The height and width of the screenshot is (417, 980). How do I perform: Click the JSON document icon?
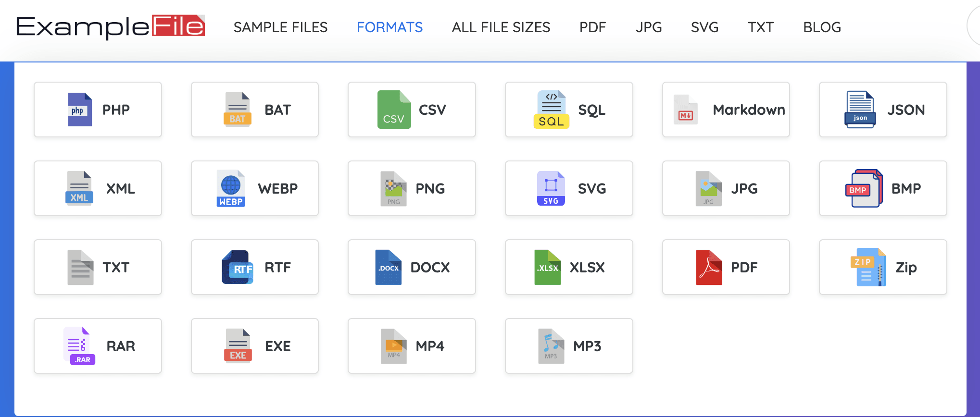[x=860, y=110]
